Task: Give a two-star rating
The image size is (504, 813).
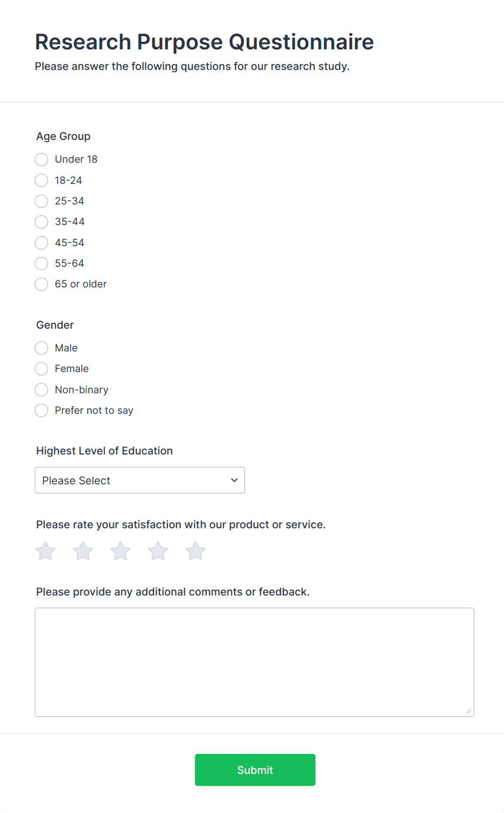Action: 83,550
